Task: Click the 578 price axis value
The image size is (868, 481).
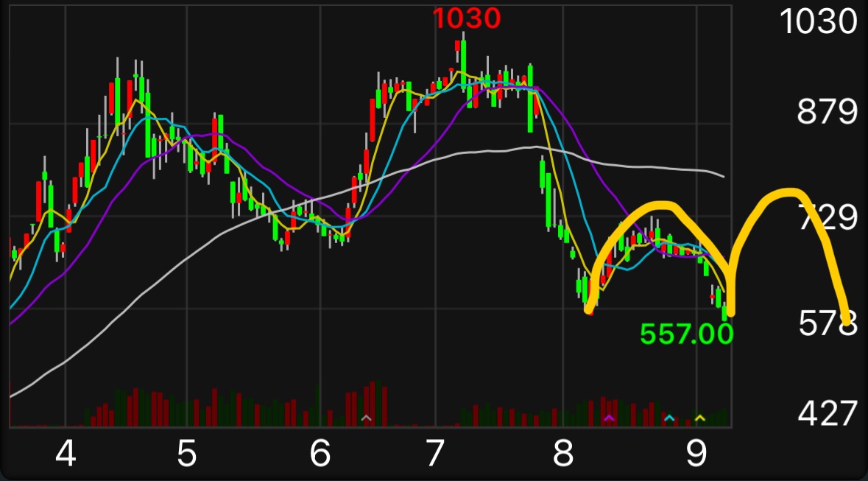Action: pos(827,323)
